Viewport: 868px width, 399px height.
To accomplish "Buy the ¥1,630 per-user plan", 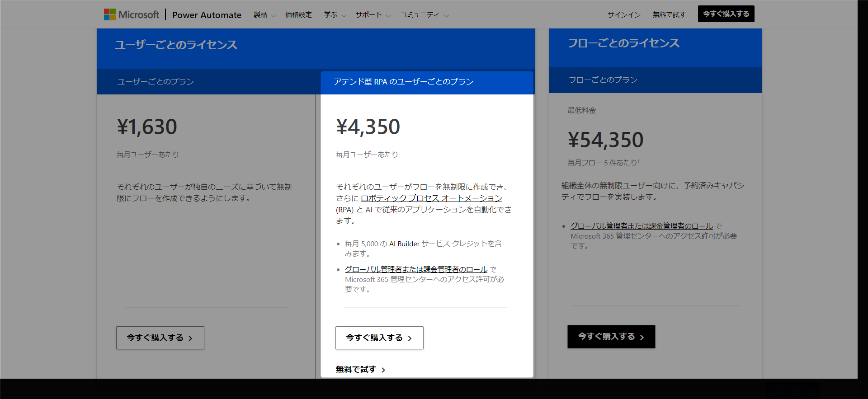I will point(160,338).
